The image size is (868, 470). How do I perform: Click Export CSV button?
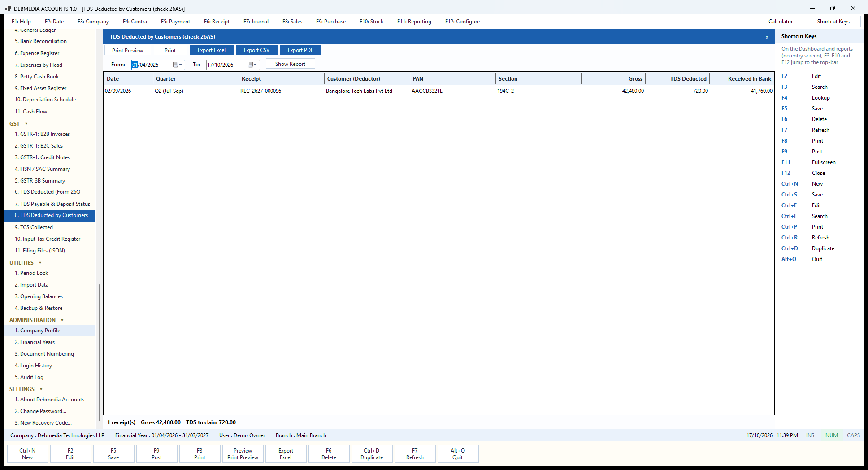point(256,50)
